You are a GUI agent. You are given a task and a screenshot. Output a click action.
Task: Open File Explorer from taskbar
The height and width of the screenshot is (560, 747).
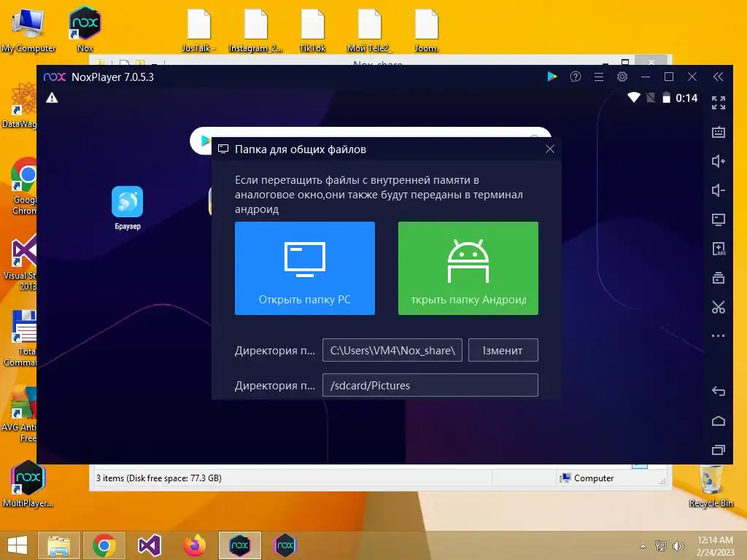58,545
